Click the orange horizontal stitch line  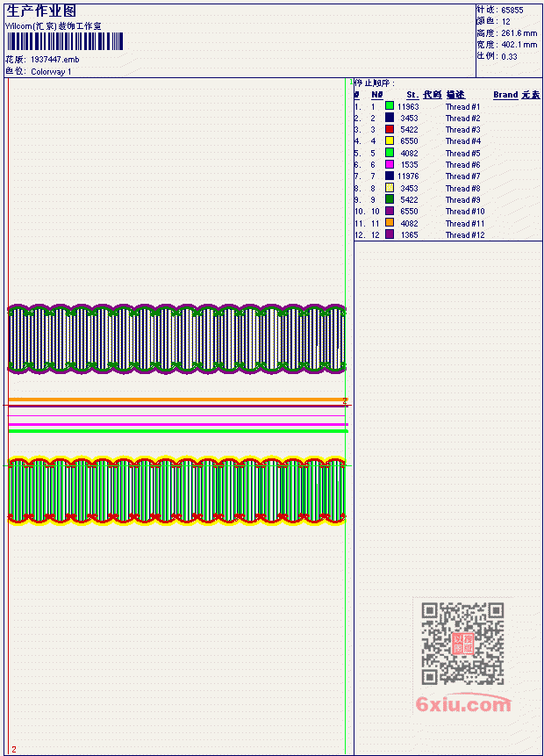(x=177, y=400)
